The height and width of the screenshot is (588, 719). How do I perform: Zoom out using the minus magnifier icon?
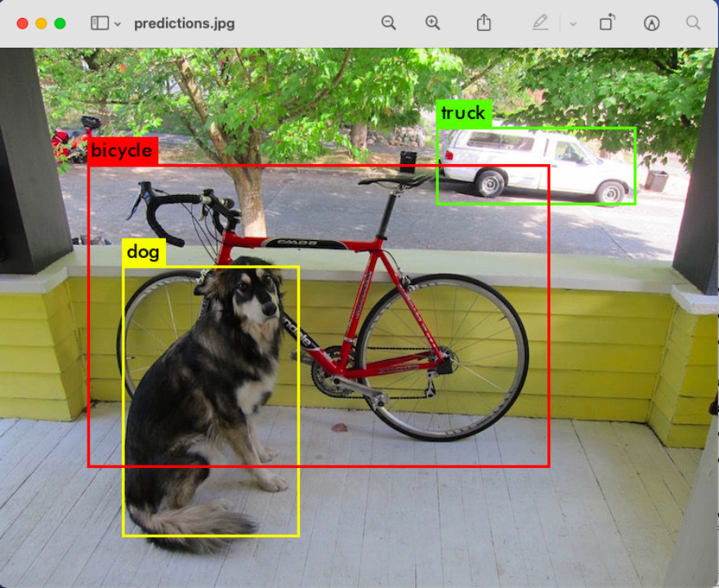tap(388, 23)
